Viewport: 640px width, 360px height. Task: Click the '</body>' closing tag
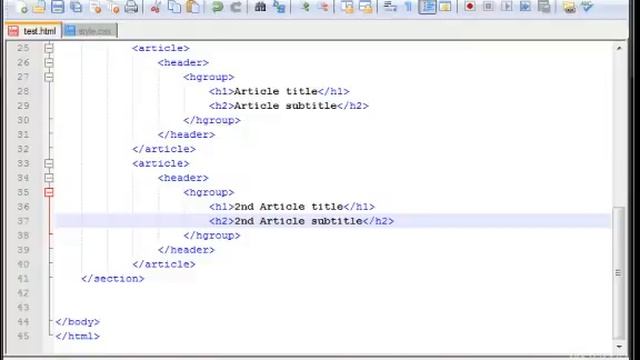(78, 322)
